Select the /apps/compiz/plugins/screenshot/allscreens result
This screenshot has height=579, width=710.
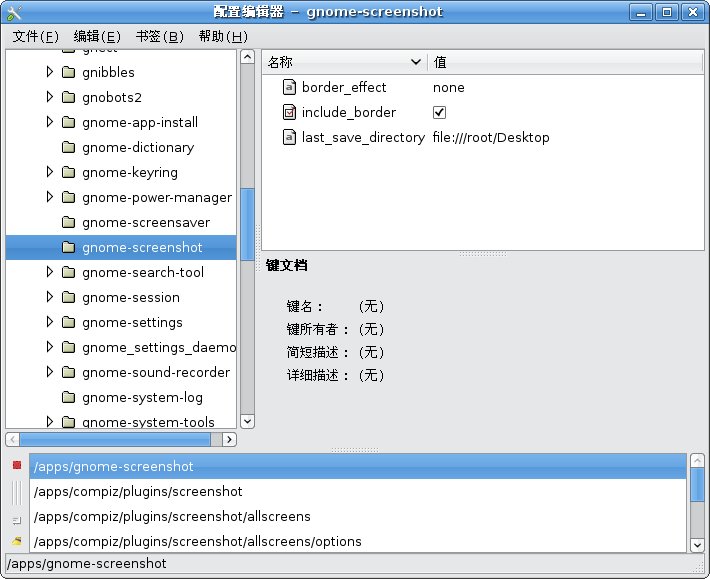coord(358,516)
